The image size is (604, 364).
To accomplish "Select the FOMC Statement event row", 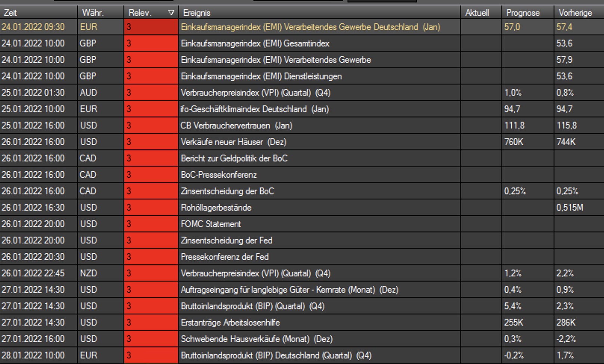I will [211, 224].
